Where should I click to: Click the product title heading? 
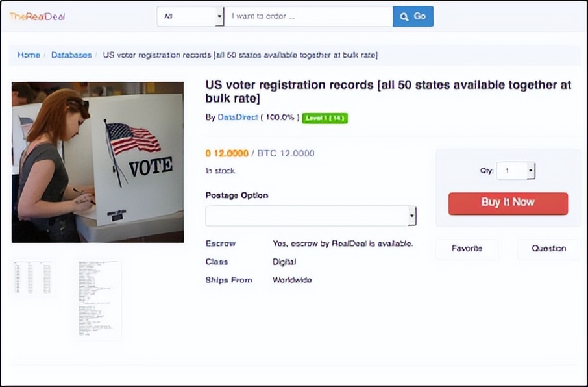pyautogui.click(x=388, y=92)
